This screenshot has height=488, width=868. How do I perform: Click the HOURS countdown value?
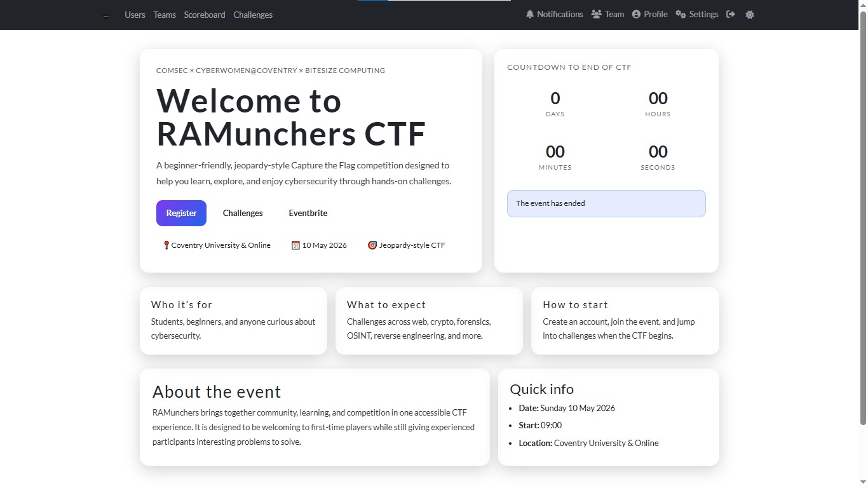tap(658, 98)
